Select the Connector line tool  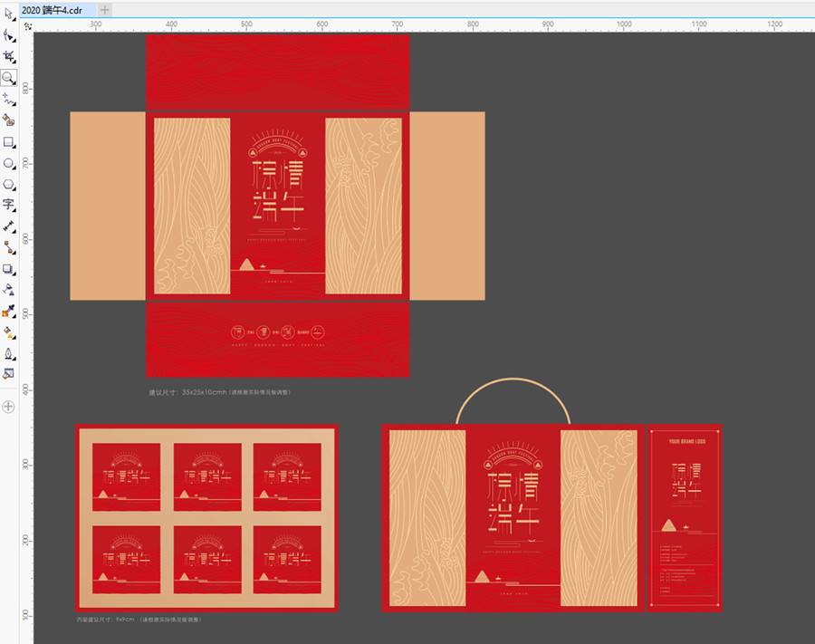[x=9, y=247]
